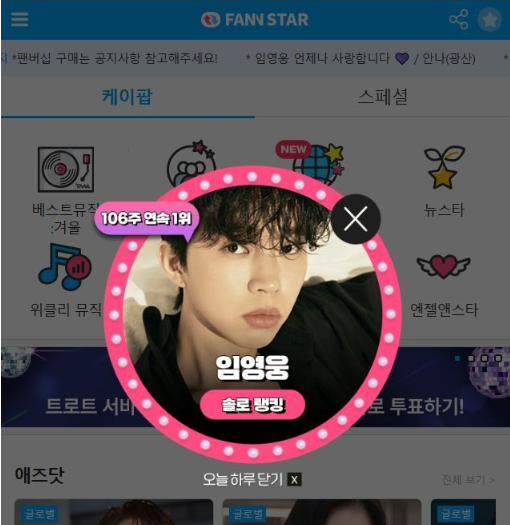Screen dimensions: 510x525
Task: Open the 뉴스타 sprout star icon
Action: (444, 167)
